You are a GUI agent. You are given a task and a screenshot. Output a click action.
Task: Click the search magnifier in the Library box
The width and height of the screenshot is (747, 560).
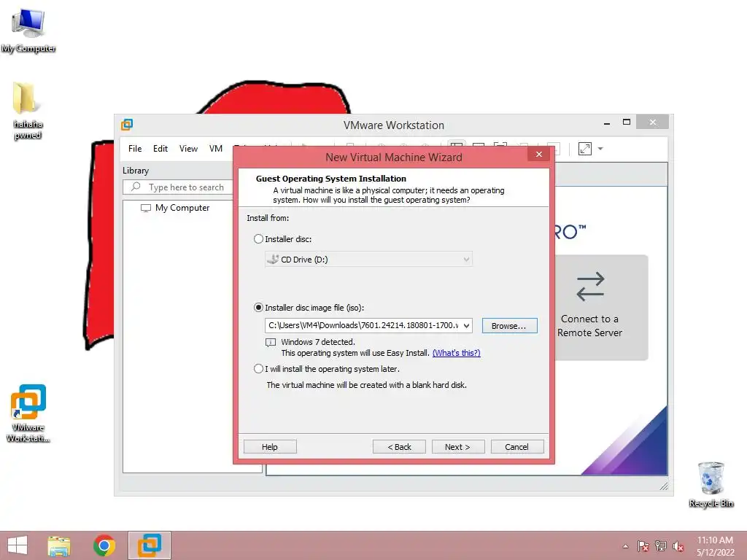(x=136, y=187)
